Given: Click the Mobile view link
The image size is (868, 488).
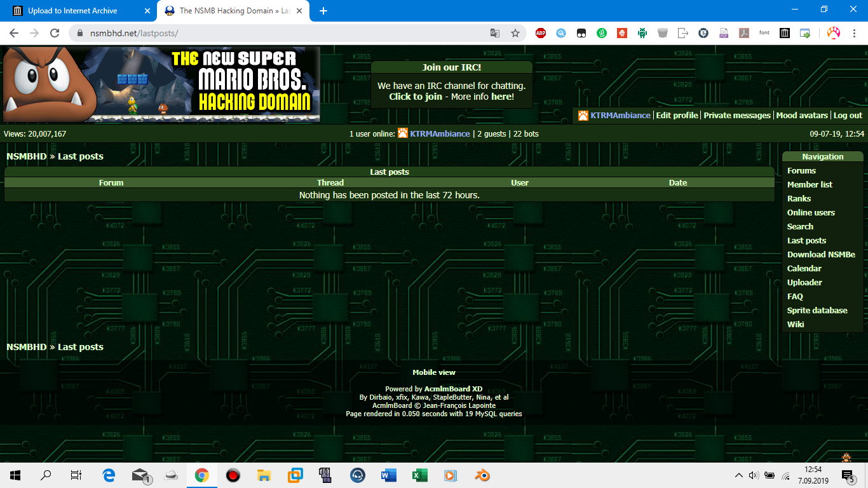Looking at the screenshot, I should (434, 372).
